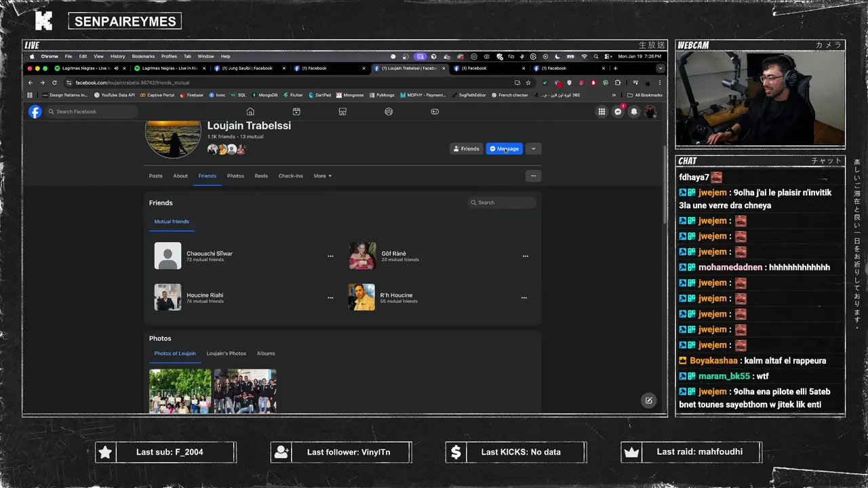Open the three-dot menu beside profile tabs
This screenshot has height=488, width=868.
(533, 176)
